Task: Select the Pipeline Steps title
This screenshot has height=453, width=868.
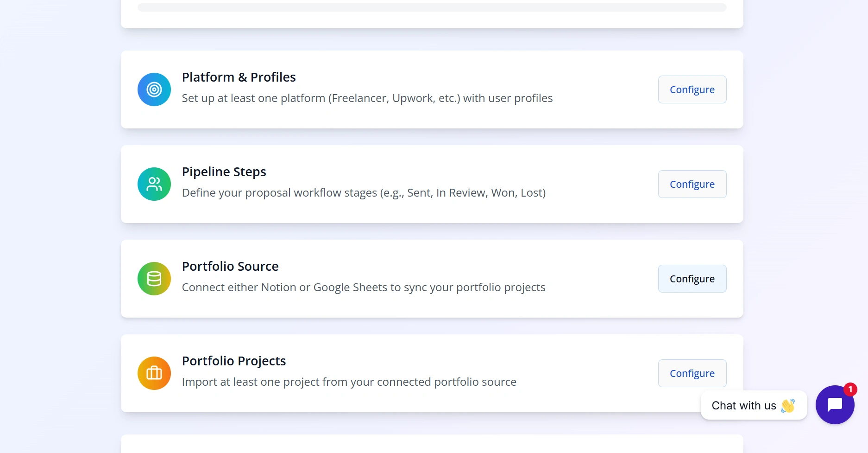Action: 224,172
